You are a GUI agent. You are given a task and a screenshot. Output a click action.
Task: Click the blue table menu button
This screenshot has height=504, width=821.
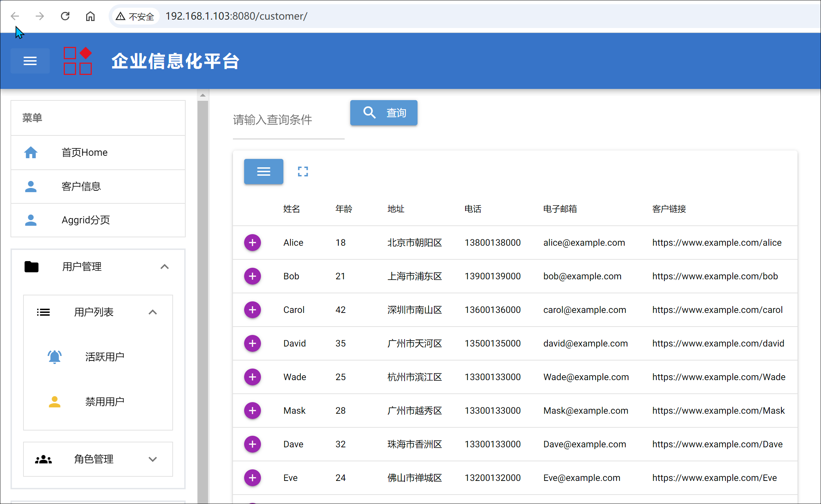tap(263, 171)
